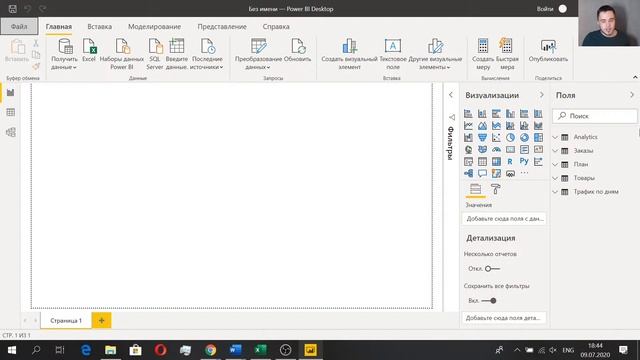Expand the Трафик по дням table

pyautogui.click(x=555, y=192)
